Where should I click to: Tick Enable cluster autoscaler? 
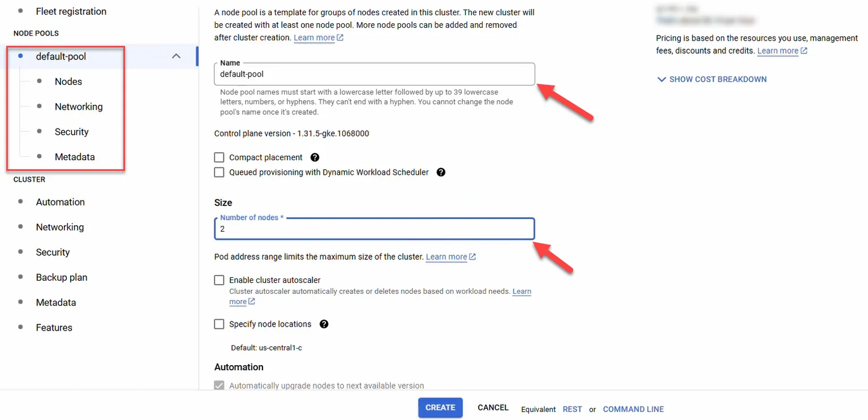pyautogui.click(x=219, y=280)
